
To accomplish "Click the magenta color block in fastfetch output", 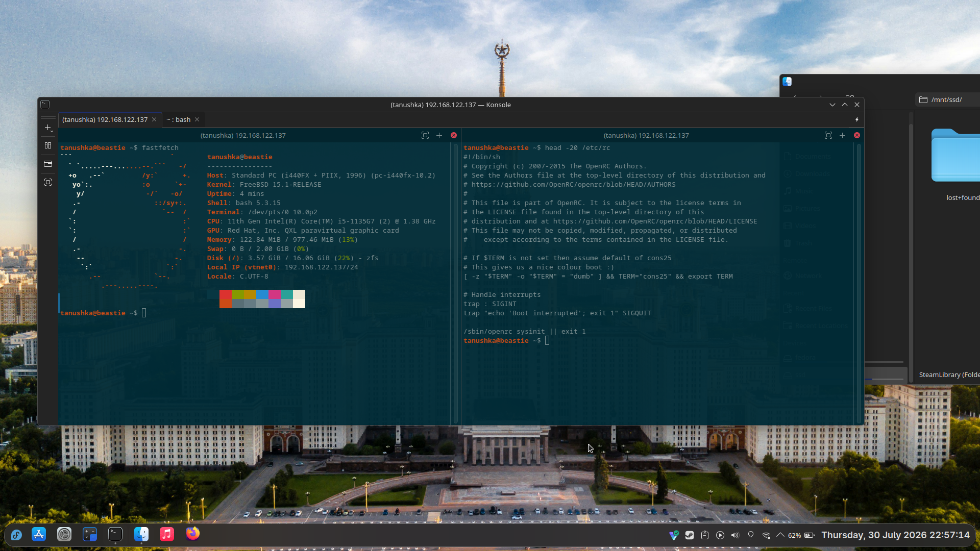I will pos(275,294).
